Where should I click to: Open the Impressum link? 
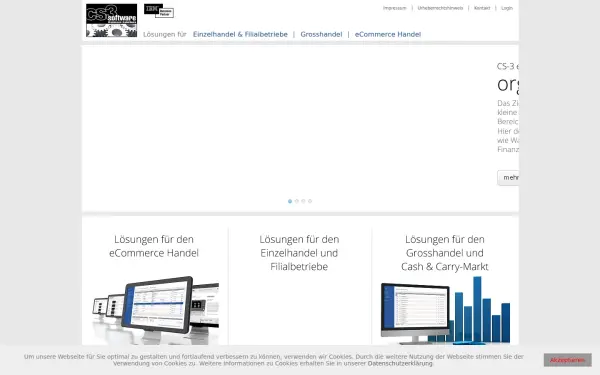[x=395, y=8]
